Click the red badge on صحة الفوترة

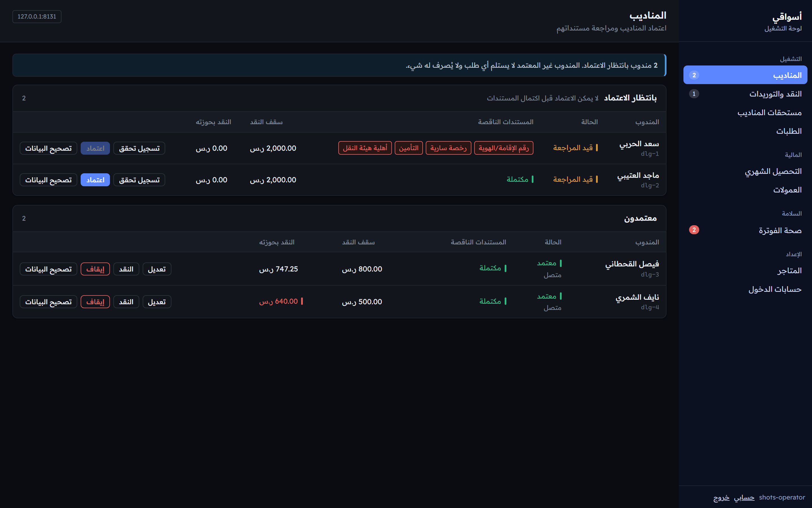[x=694, y=230]
